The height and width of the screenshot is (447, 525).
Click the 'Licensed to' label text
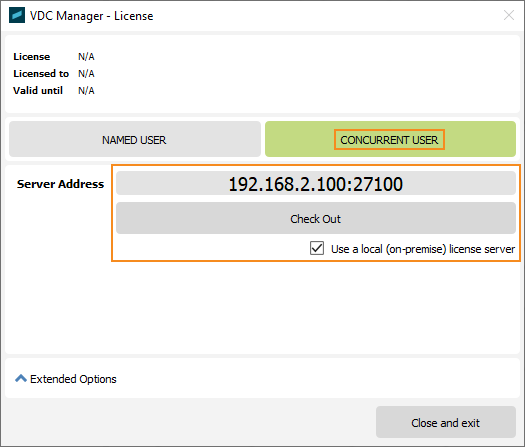pos(41,74)
